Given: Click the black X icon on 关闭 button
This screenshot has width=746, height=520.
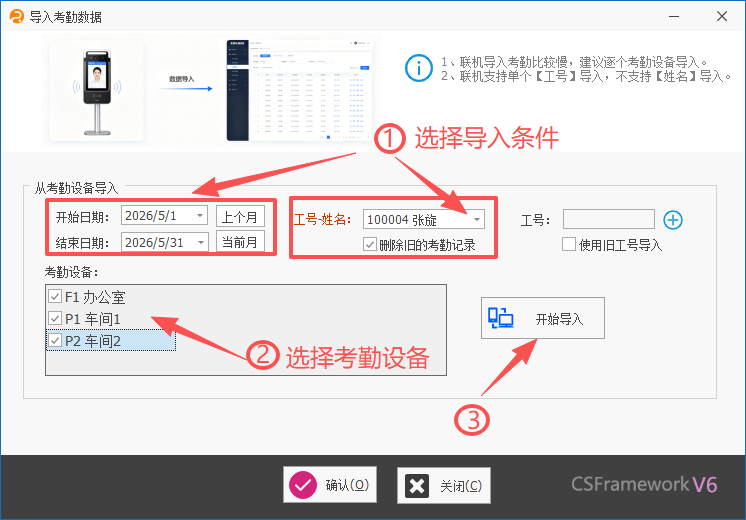Looking at the screenshot, I should pyautogui.click(x=417, y=486).
